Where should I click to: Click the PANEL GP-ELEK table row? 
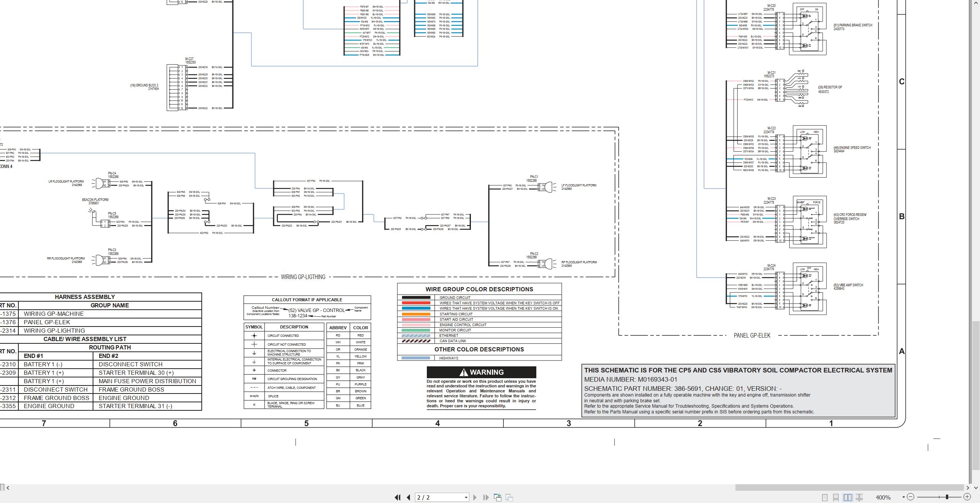point(101,322)
